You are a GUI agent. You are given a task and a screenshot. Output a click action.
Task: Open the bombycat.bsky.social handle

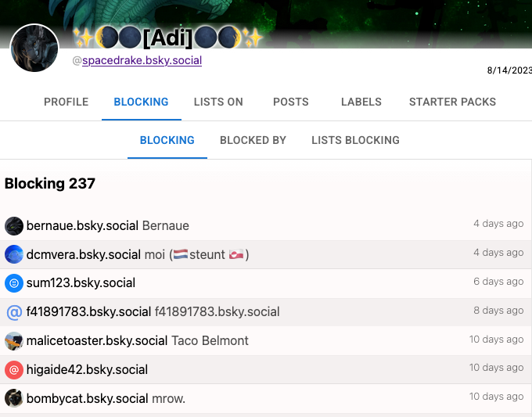(x=87, y=398)
